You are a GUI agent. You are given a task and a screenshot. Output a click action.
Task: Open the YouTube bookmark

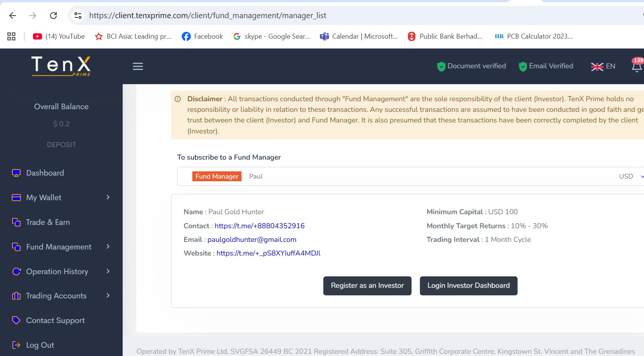tap(59, 36)
